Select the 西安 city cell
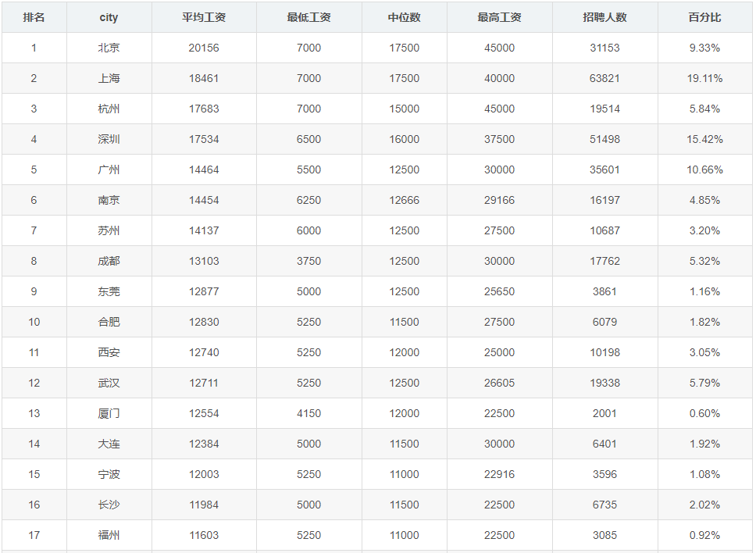This screenshot has height=553, width=756. tap(109, 352)
